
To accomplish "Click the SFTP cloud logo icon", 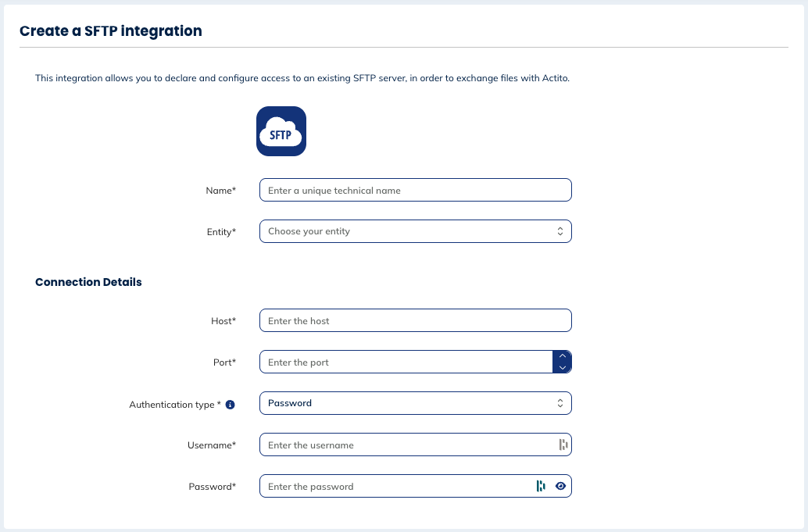I will click(x=281, y=131).
